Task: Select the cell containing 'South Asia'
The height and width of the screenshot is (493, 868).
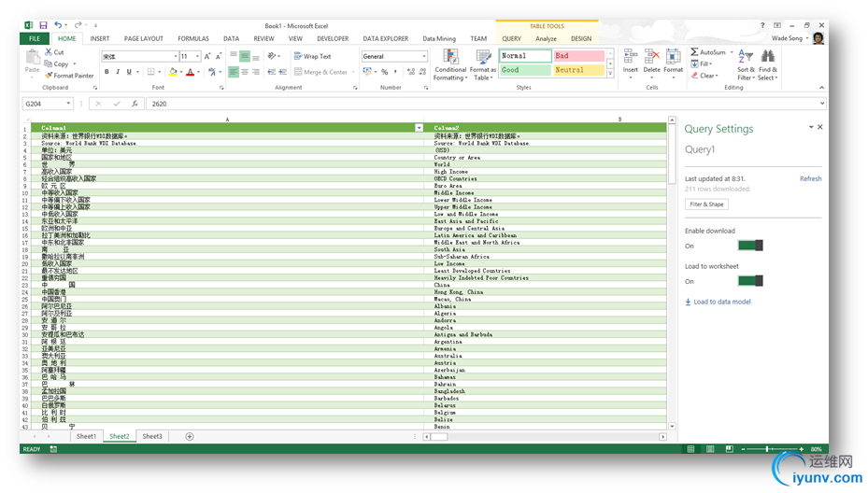Action: [546, 249]
